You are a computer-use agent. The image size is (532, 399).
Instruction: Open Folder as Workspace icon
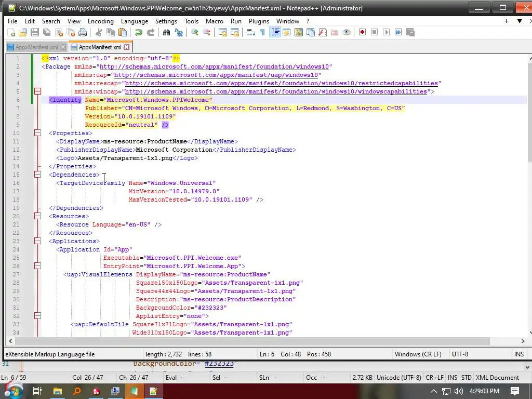coord(335,33)
